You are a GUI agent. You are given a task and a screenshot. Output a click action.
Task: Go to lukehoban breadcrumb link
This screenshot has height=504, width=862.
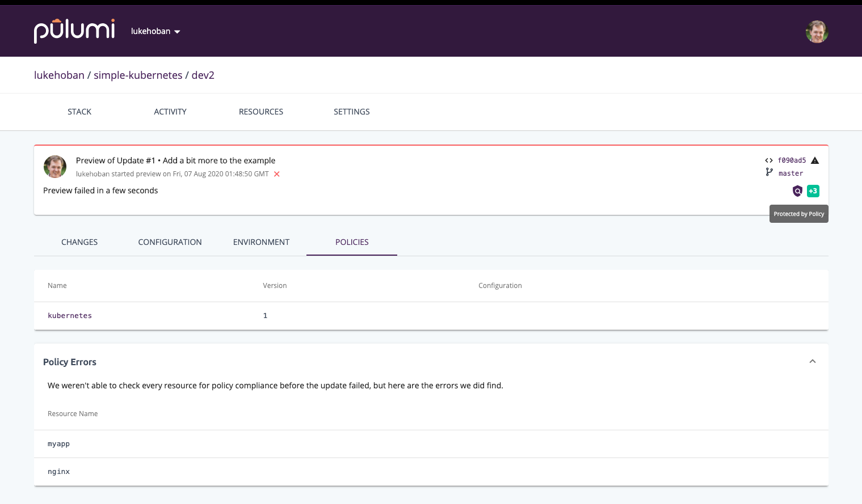pos(59,75)
